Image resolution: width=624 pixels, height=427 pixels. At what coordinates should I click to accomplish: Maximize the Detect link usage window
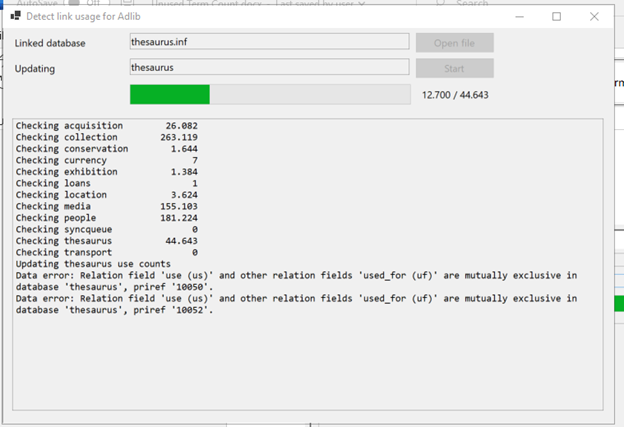[556, 16]
